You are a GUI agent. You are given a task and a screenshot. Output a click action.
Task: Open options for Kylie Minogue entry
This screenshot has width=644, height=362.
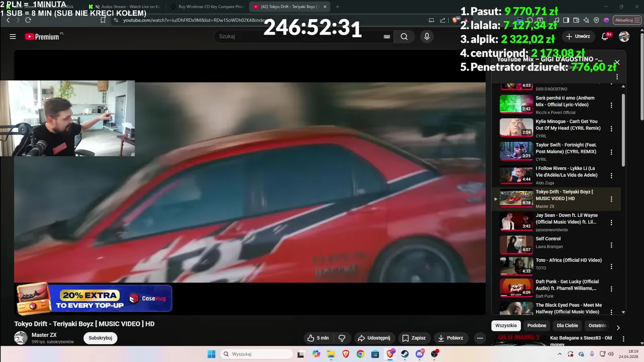click(611, 129)
